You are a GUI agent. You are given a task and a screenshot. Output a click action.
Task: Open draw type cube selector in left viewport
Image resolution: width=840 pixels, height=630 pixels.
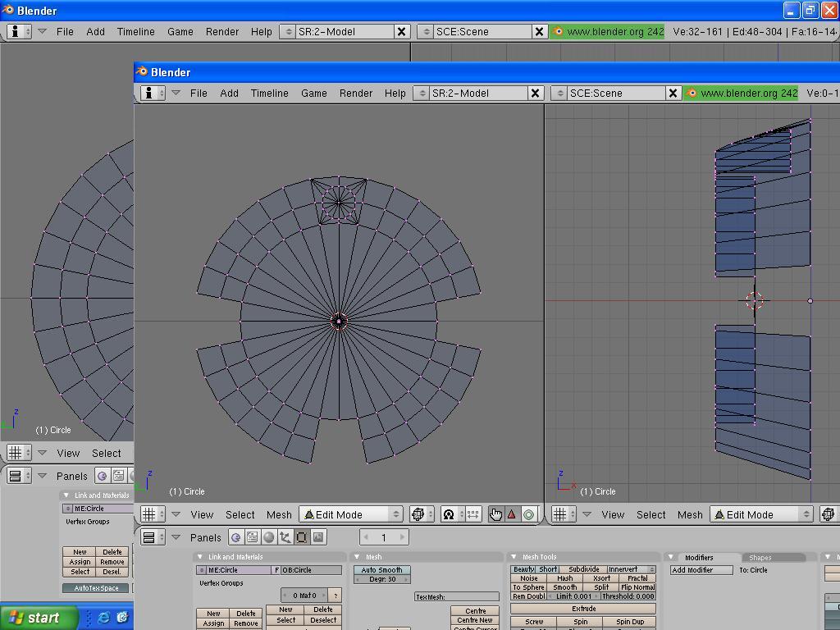(422, 515)
